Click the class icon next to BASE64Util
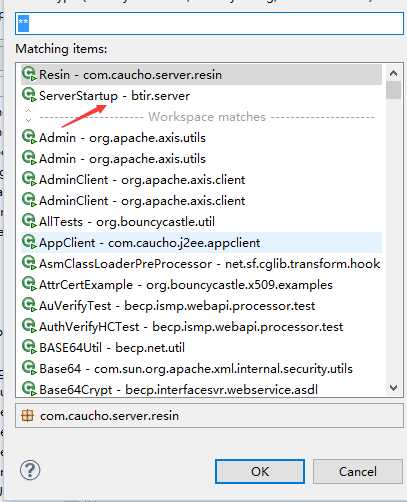This screenshot has height=502, width=407. pyautogui.click(x=29, y=347)
